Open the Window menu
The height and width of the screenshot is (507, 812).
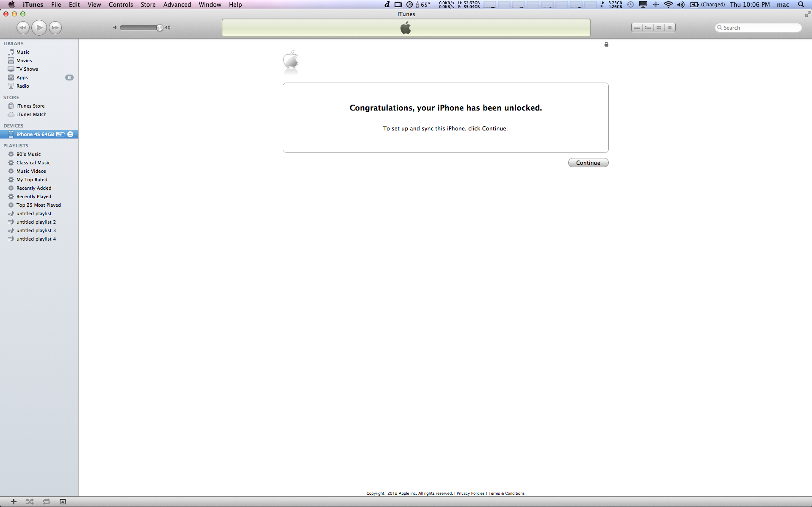210,5
